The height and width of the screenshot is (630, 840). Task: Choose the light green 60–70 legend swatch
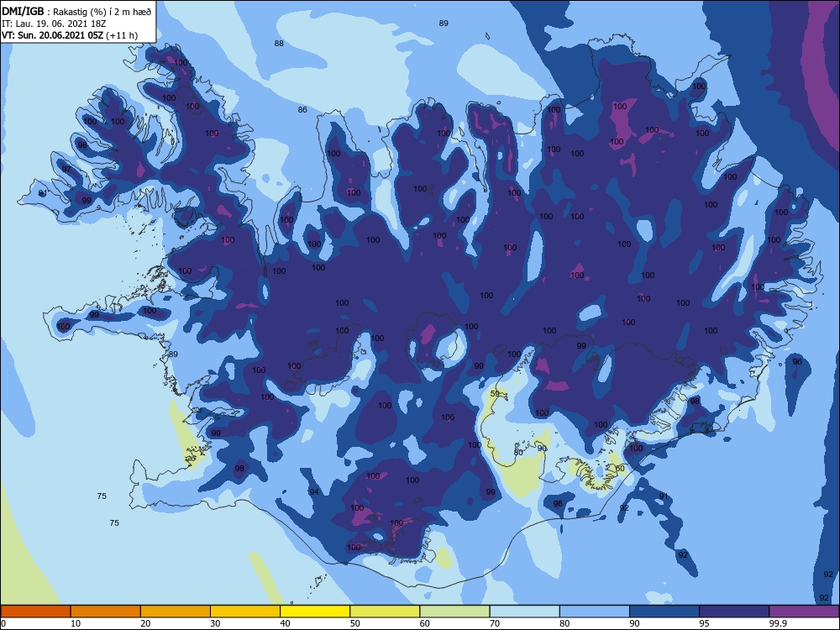(x=454, y=612)
